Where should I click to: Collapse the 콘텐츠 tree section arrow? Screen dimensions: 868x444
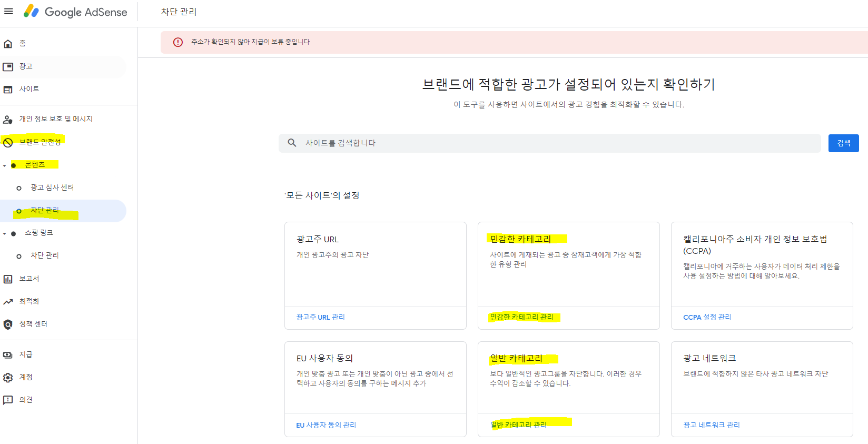click(5, 166)
